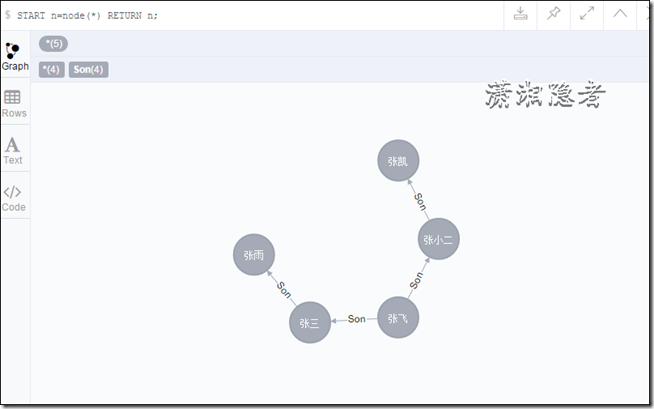Click the download/export result icon
The image size is (654, 409).
click(520, 14)
